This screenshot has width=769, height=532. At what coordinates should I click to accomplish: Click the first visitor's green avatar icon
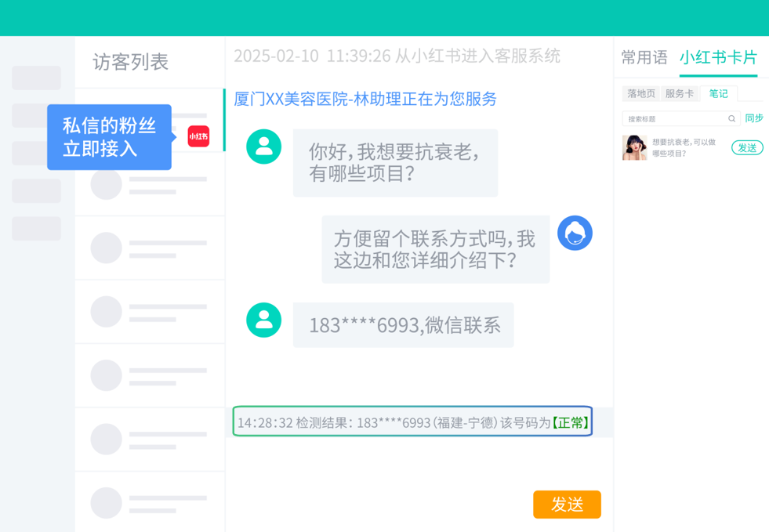(x=264, y=147)
